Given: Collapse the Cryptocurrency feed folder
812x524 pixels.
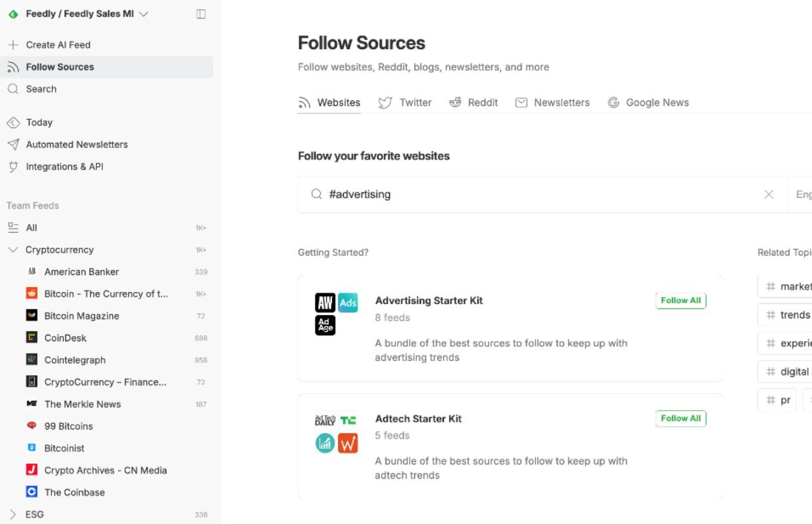Looking at the screenshot, I should [13, 250].
